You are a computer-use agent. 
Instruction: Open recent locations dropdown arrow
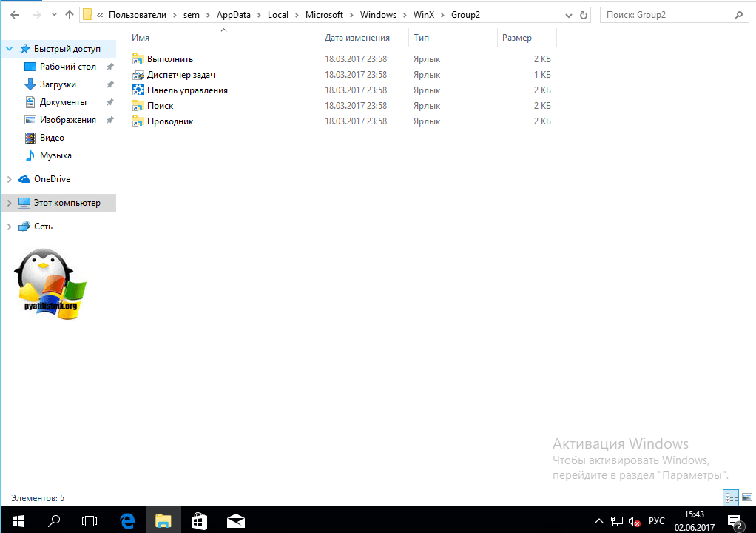tap(53, 15)
